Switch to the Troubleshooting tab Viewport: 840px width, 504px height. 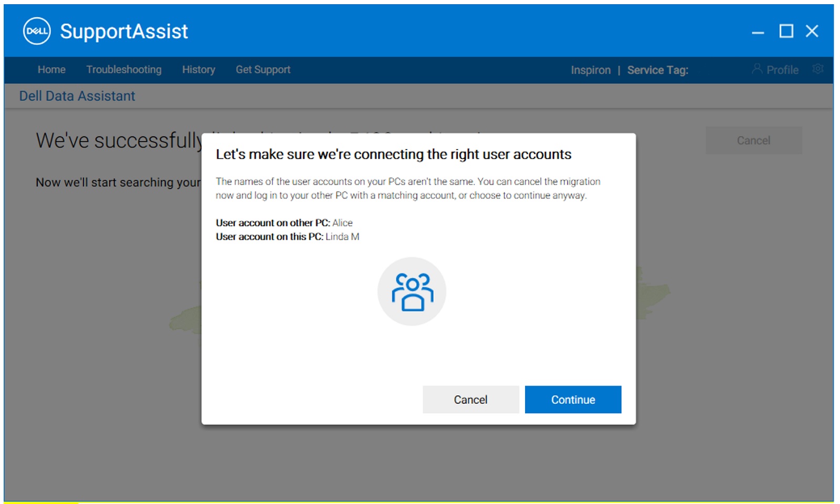(x=124, y=69)
